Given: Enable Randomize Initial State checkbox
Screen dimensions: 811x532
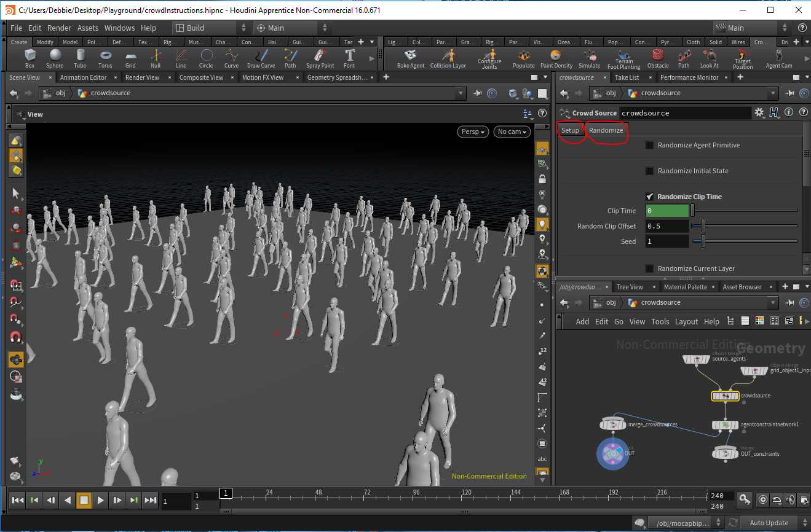Looking at the screenshot, I should click(649, 171).
